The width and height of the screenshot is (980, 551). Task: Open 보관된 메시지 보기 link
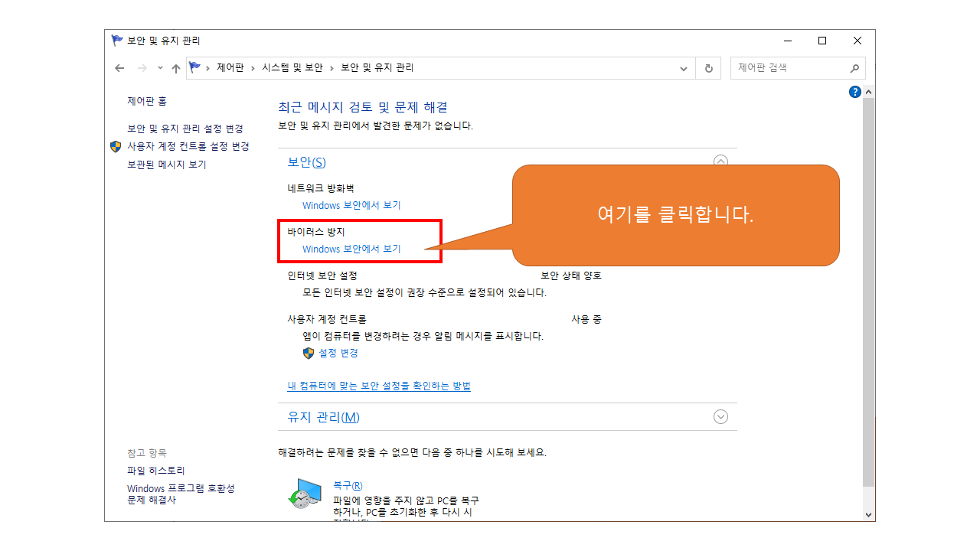click(x=167, y=165)
